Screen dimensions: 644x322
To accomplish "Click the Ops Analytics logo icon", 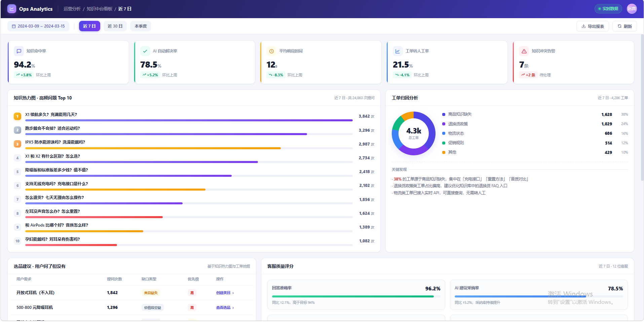I will tap(12, 9).
